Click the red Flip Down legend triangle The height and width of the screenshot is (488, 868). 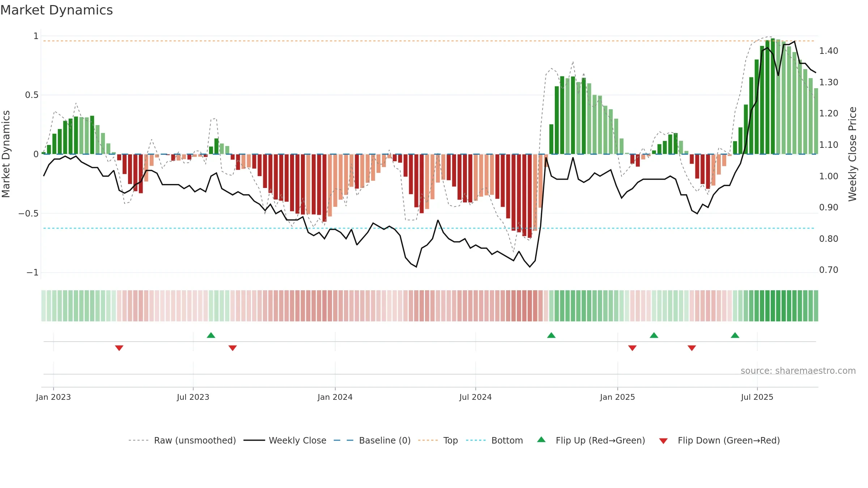663,441
